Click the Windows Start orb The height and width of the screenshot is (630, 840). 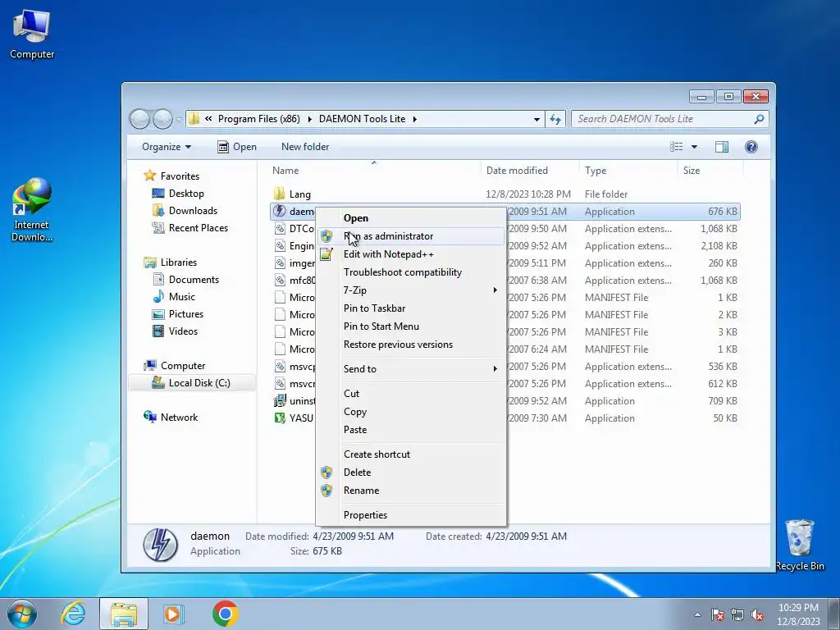(x=22, y=614)
